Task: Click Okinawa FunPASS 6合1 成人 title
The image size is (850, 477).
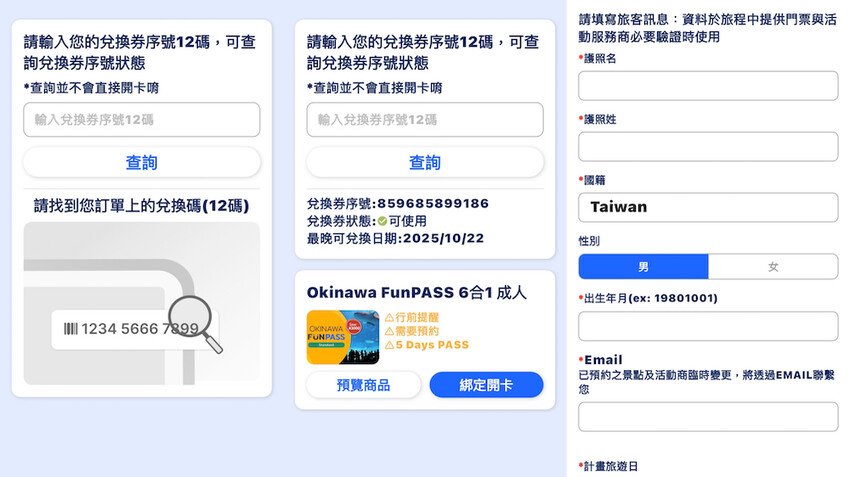Action: (x=416, y=293)
